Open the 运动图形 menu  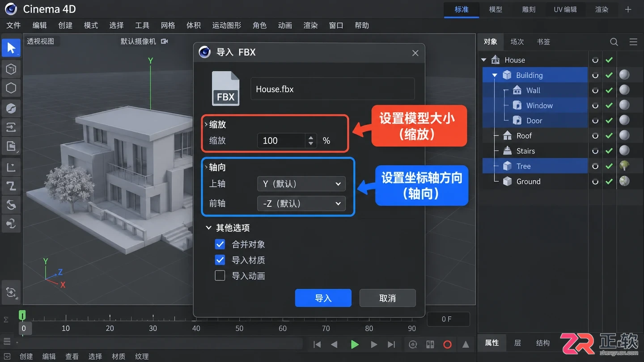[x=227, y=25]
